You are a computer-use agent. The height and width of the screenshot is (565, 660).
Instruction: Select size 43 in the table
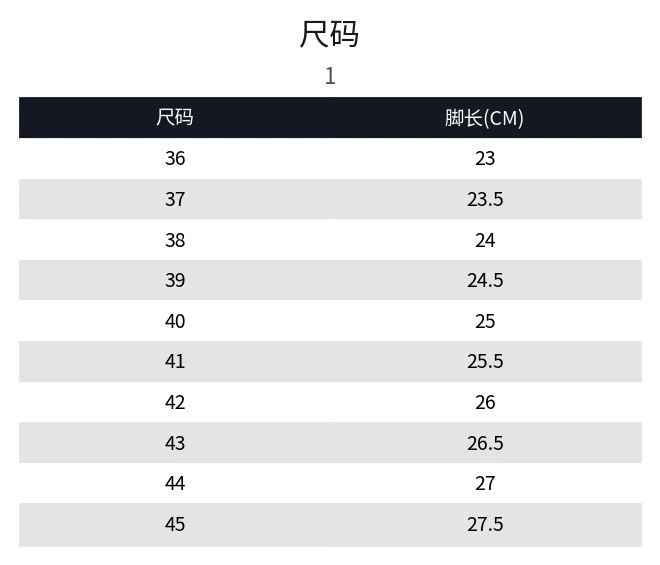[x=175, y=443]
